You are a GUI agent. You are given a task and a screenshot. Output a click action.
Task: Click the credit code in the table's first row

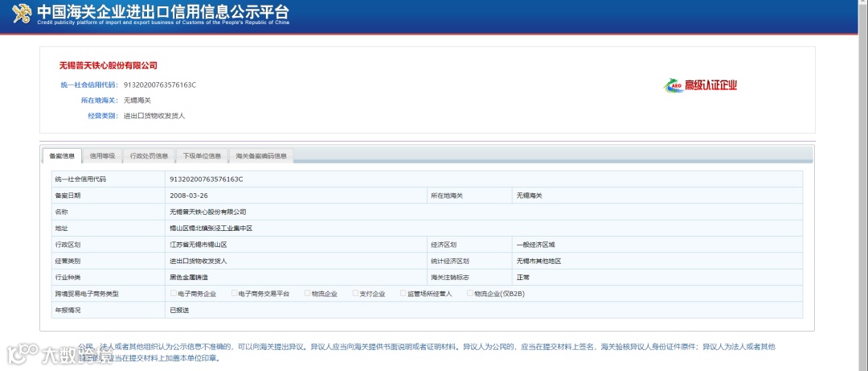point(207,179)
